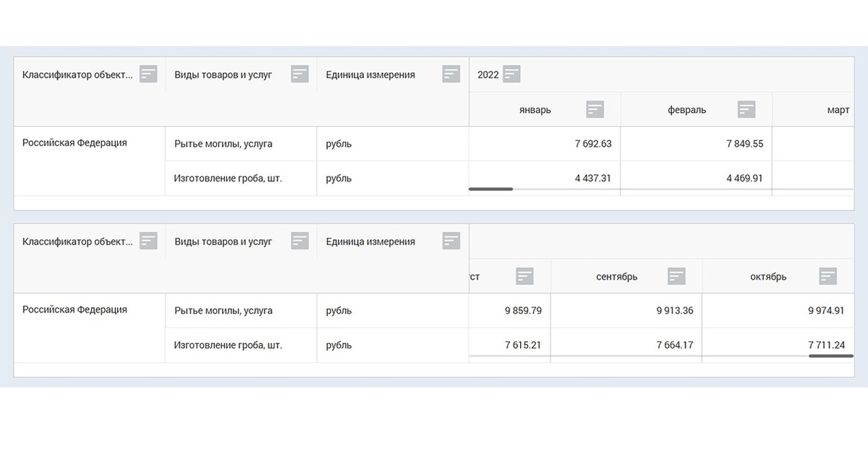Click the filter icon beside the truncated август column
Image resolution: width=868 pixels, height=460 pixels.
525,276
